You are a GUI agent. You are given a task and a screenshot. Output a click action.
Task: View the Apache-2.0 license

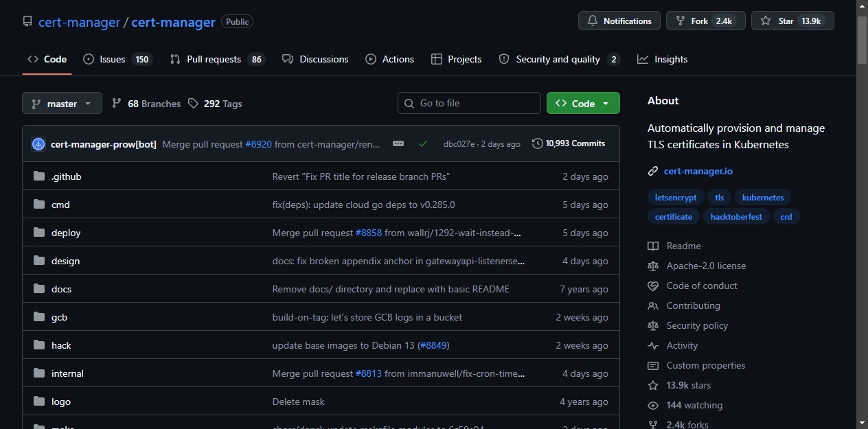tap(697, 266)
